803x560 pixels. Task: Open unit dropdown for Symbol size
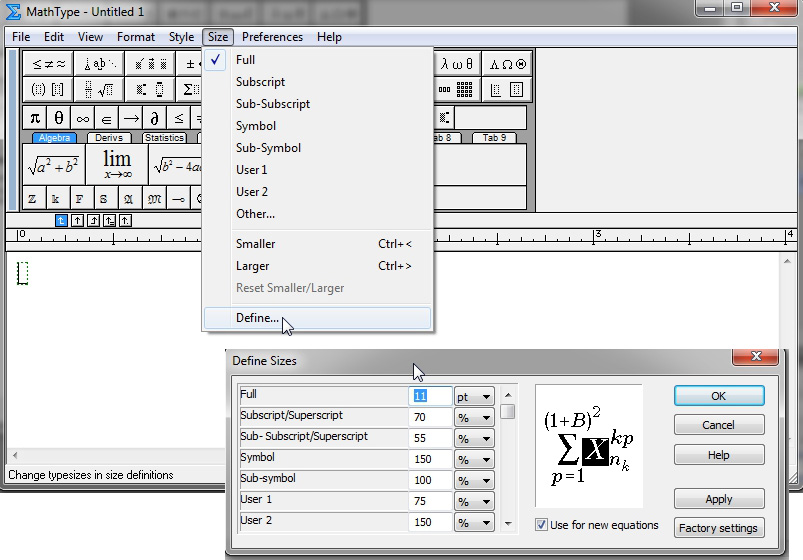point(474,460)
